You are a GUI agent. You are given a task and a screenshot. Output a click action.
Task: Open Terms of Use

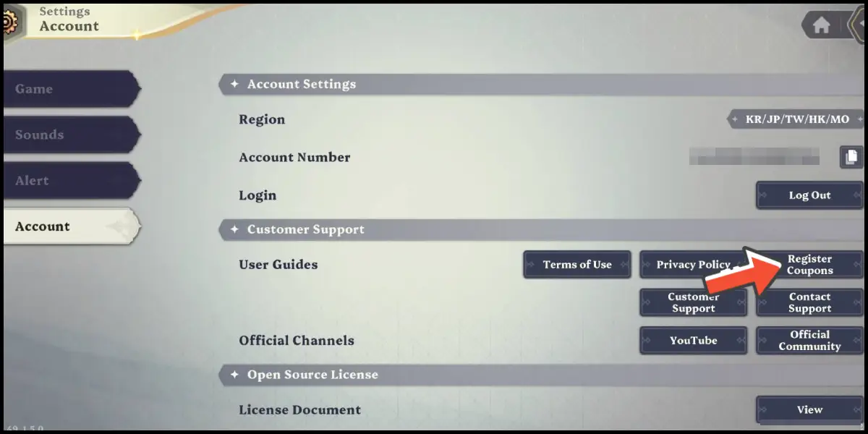coord(576,265)
